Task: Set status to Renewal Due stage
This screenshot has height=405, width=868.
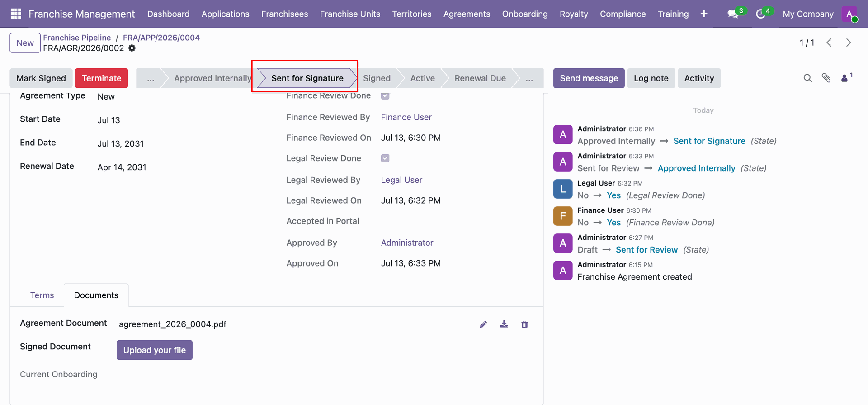Action: click(x=480, y=78)
